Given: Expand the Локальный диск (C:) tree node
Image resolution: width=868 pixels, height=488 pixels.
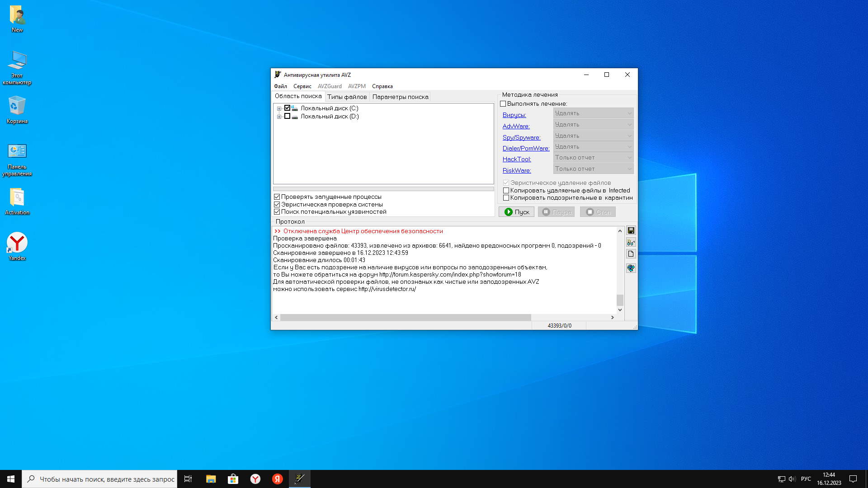Looking at the screenshot, I should 279,108.
